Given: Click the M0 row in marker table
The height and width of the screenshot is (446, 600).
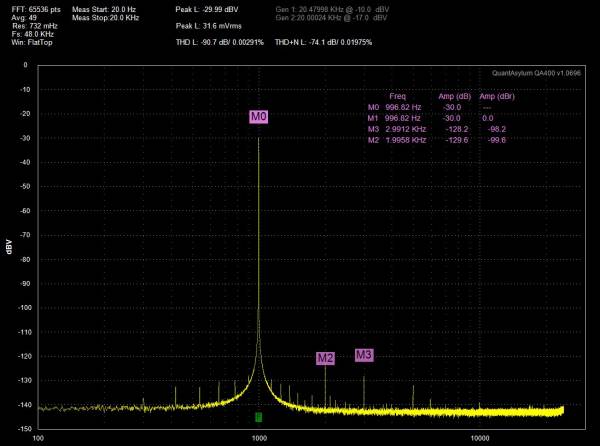Looking at the screenshot, I should point(437,107).
